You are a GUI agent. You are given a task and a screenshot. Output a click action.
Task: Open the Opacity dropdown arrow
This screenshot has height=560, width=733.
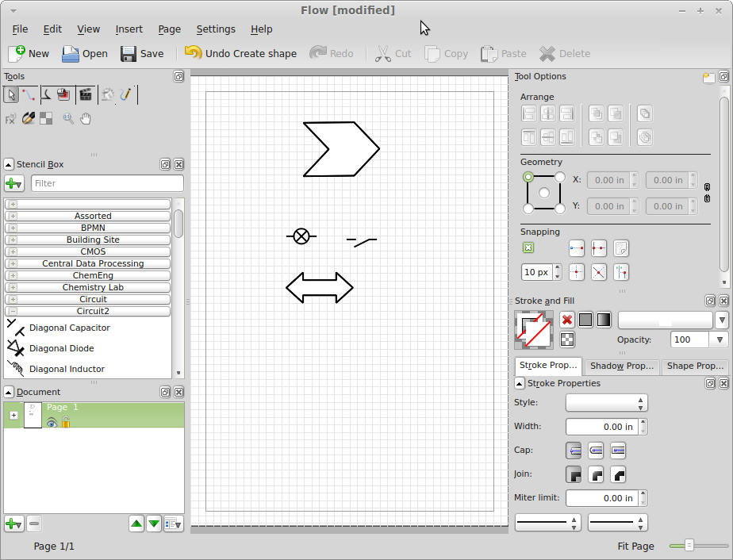[x=720, y=339]
